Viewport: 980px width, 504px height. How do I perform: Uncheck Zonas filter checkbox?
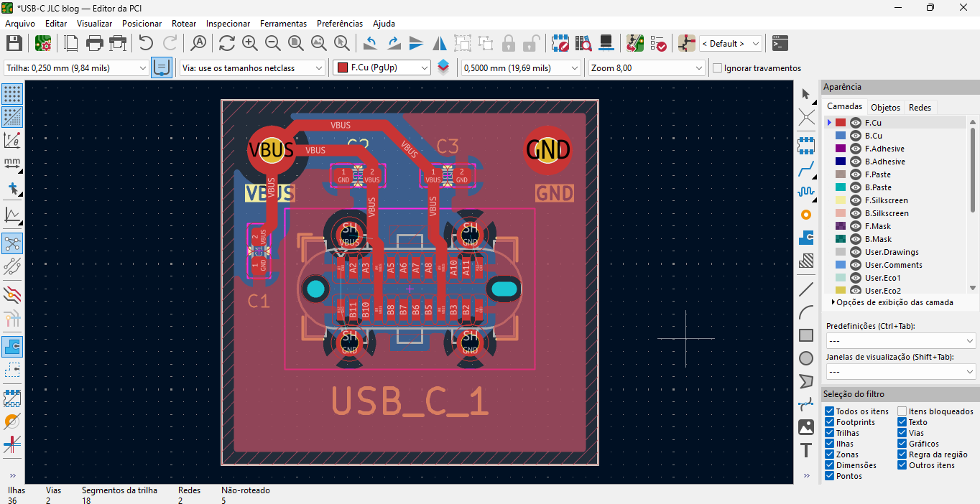pyautogui.click(x=830, y=454)
